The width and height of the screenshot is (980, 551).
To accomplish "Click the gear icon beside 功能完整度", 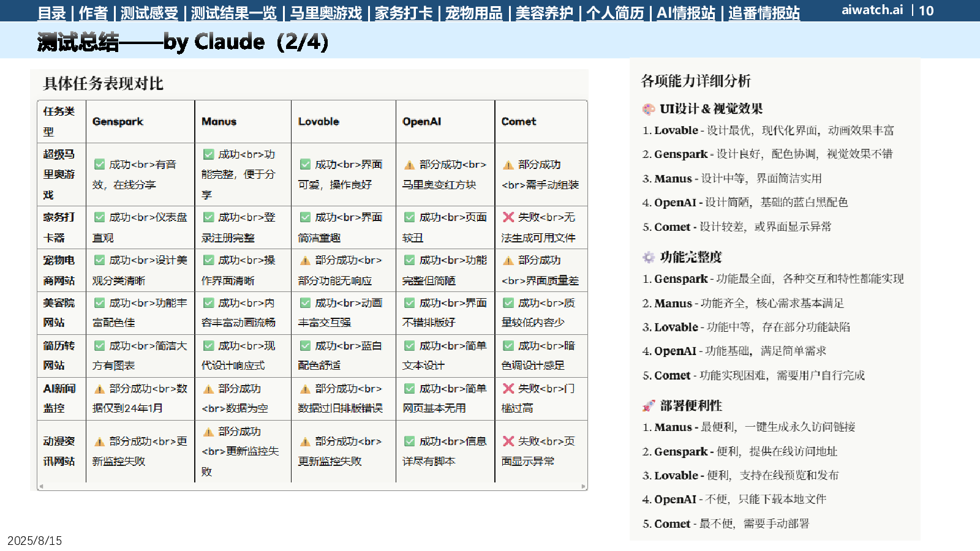I will (x=649, y=257).
